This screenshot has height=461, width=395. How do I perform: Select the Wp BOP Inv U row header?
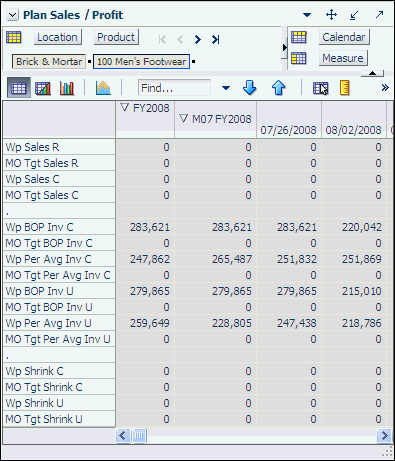pyautogui.click(x=59, y=291)
